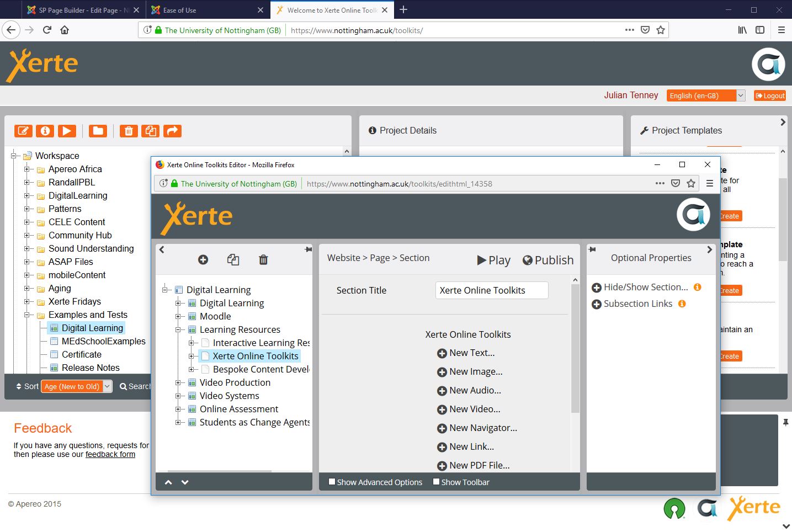Collapse the Workspace root node
The height and width of the screenshot is (532, 792).
(x=13, y=156)
